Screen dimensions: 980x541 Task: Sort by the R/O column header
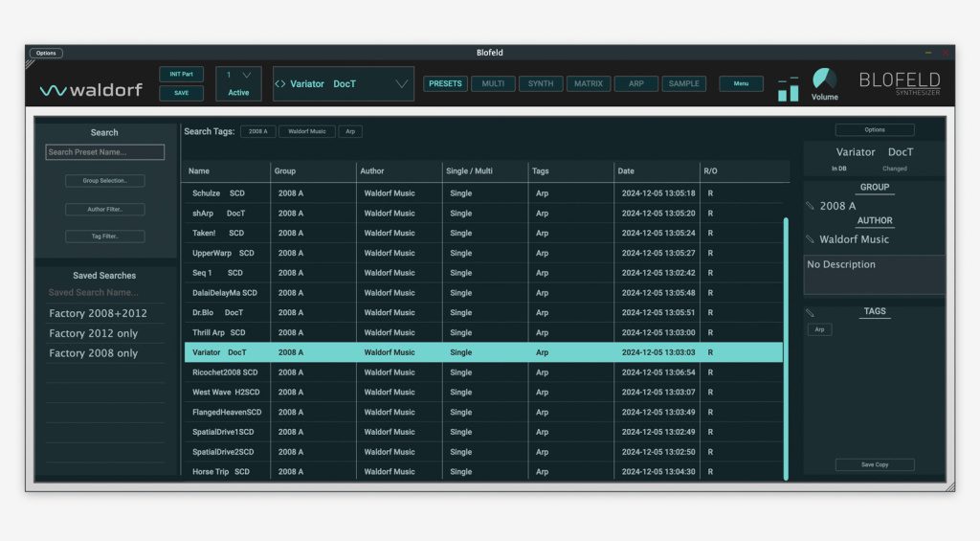(x=744, y=170)
